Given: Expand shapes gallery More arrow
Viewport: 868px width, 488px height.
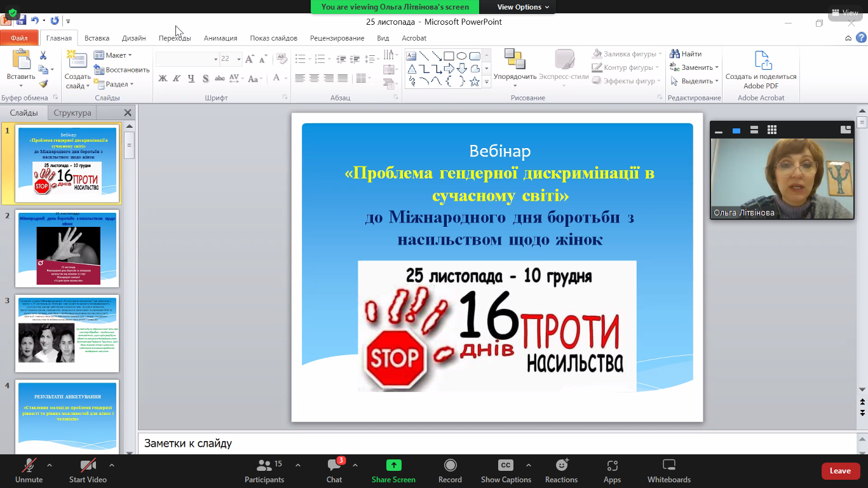Looking at the screenshot, I should (x=487, y=82).
